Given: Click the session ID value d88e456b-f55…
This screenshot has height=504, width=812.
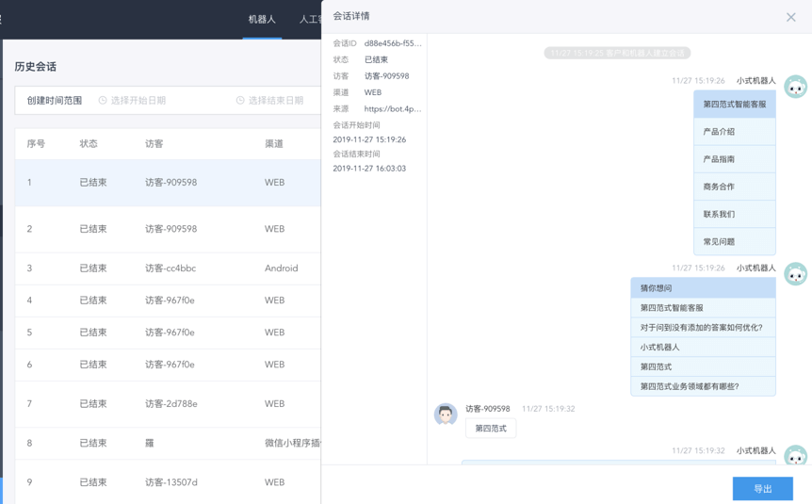Looking at the screenshot, I should coord(393,43).
